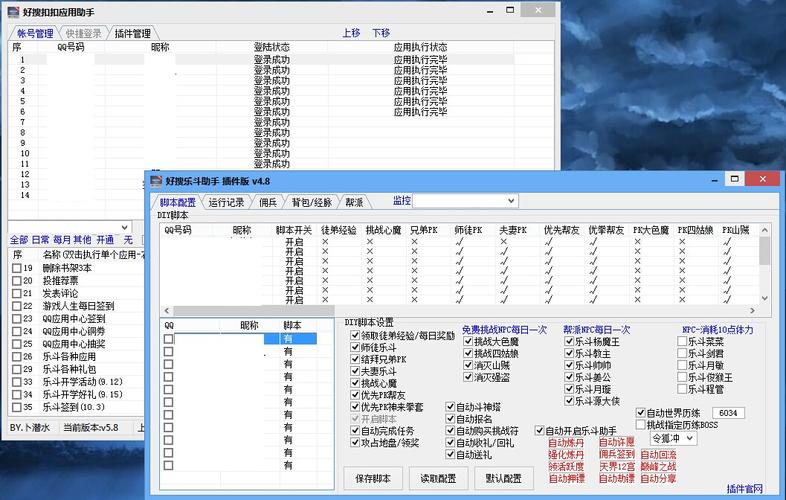The image size is (786, 500).
Task: Uncheck 自动购买挑战符
Action: point(450,430)
